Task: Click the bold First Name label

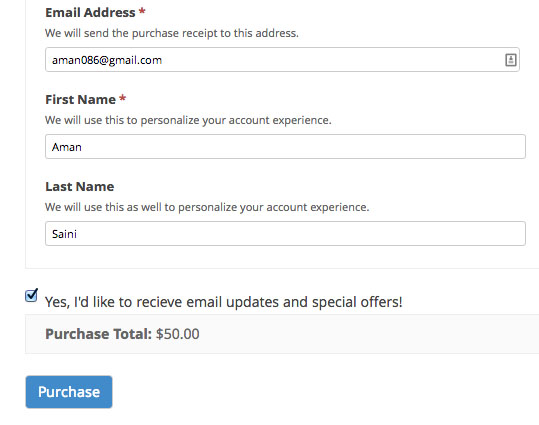Action: [80, 100]
